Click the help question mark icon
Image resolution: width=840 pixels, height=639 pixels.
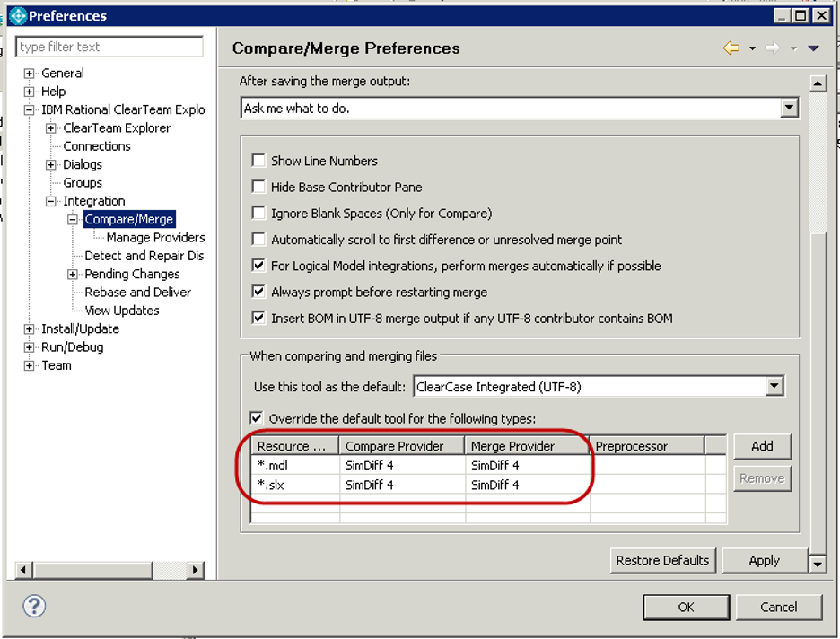(x=34, y=607)
